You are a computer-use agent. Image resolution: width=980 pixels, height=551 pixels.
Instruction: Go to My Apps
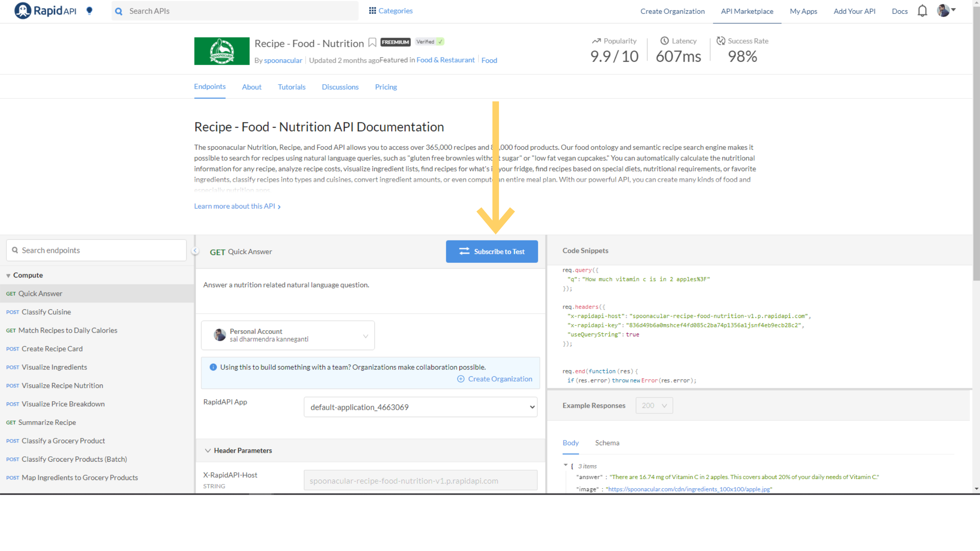point(803,11)
